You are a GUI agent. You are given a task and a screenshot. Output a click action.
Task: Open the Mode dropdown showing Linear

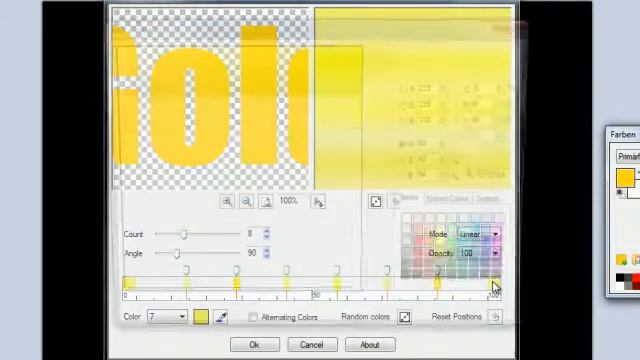478,234
